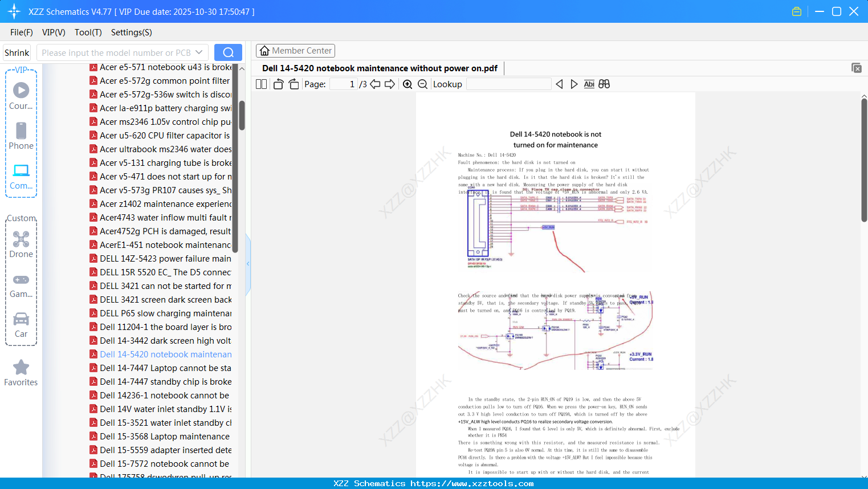The height and width of the screenshot is (489, 868).
Task: Click the binoculars search icon
Action: (x=604, y=84)
